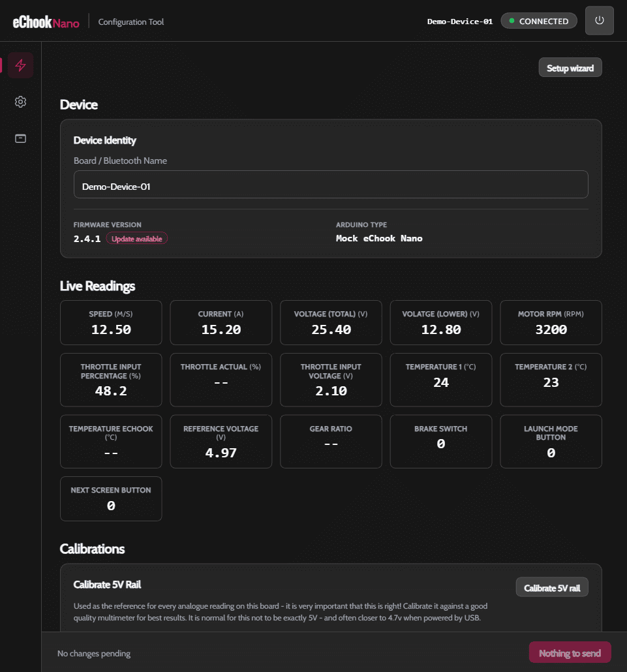Click the Configuration Tool header text
This screenshot has width=627, height=672.
130,22
